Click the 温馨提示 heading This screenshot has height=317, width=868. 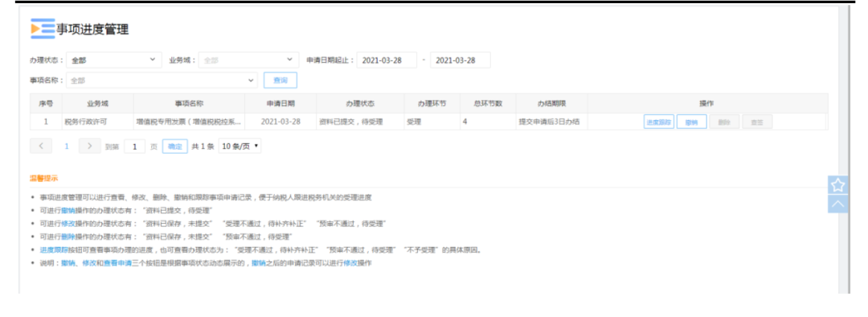[x=43, y=179]
